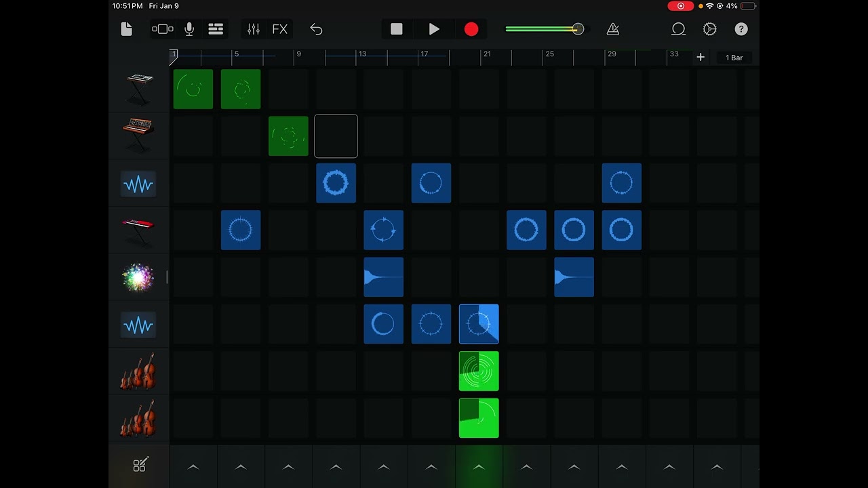Start the first green cell in keyboard row

click(193, 89)
